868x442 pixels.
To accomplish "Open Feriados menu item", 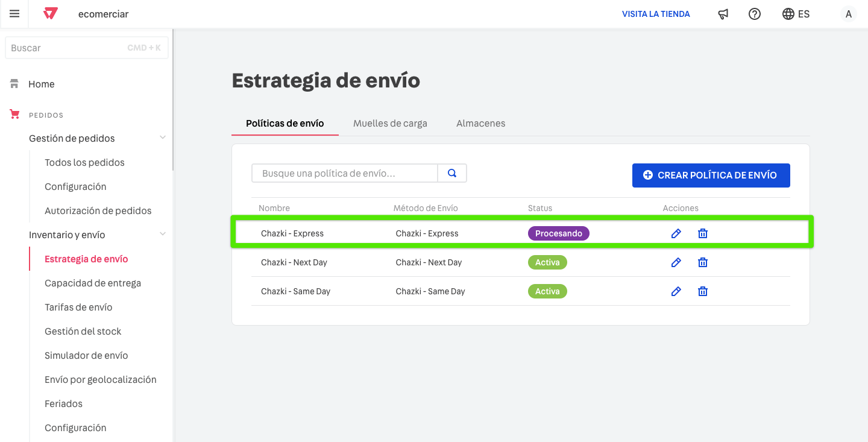I will click(63, 403).
